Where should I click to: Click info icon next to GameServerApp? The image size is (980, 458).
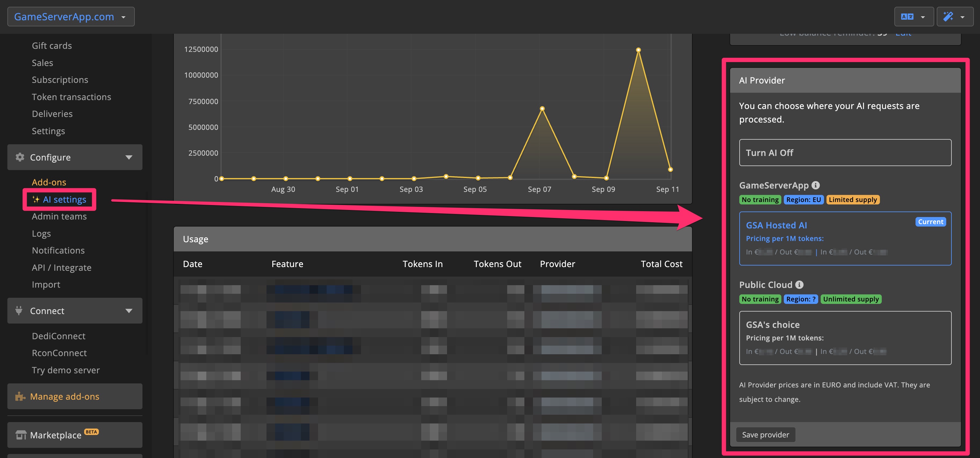[x=816, y=185]
